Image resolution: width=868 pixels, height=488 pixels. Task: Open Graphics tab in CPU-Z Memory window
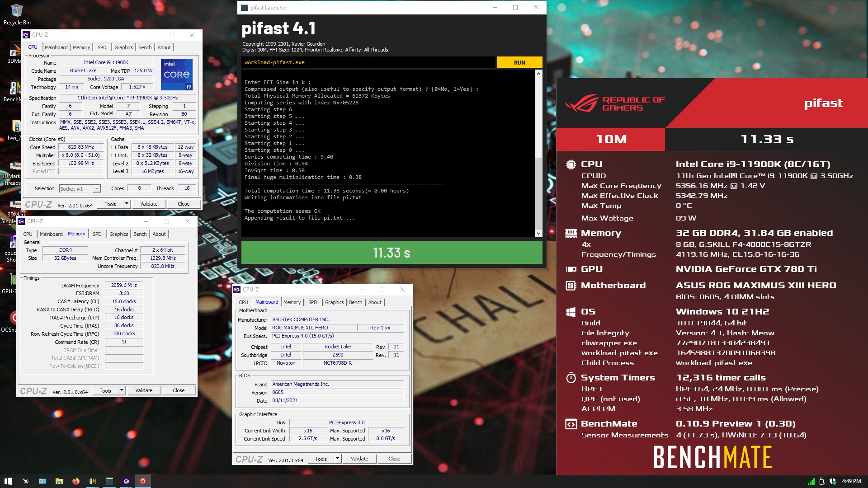coord(119,234)
